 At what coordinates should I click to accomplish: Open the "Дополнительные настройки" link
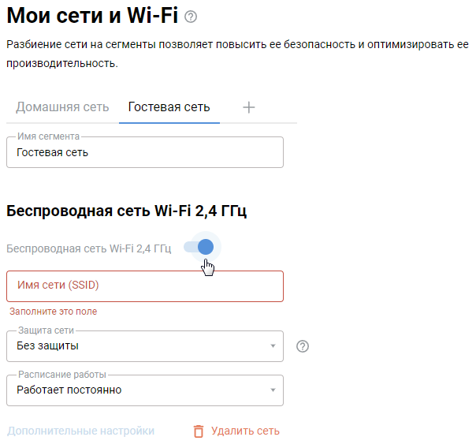(x=80, y=431)
